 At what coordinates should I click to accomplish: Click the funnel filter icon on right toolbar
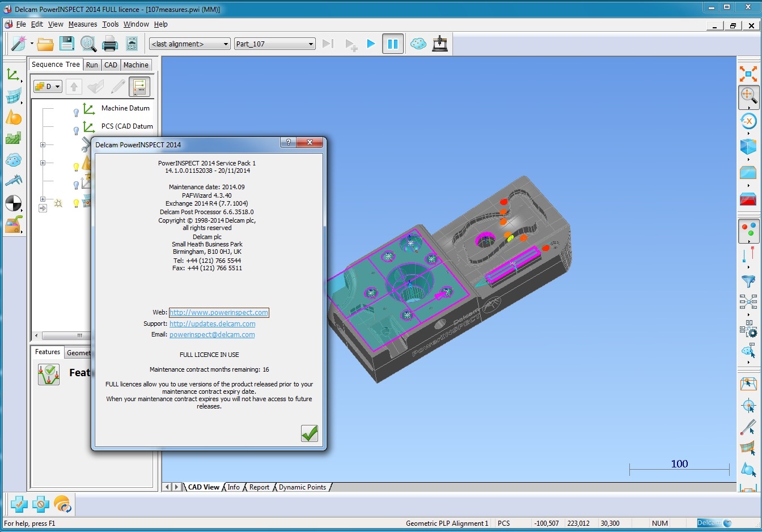click(748, 281)
